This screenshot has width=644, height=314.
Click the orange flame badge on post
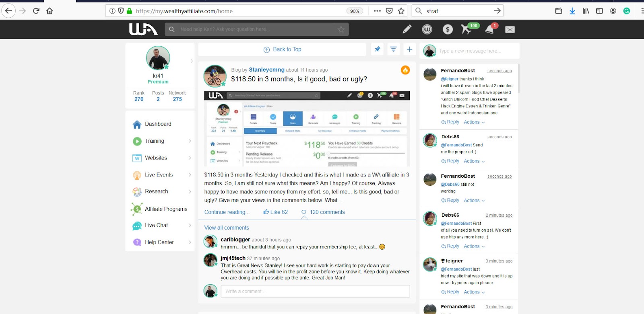405,70
